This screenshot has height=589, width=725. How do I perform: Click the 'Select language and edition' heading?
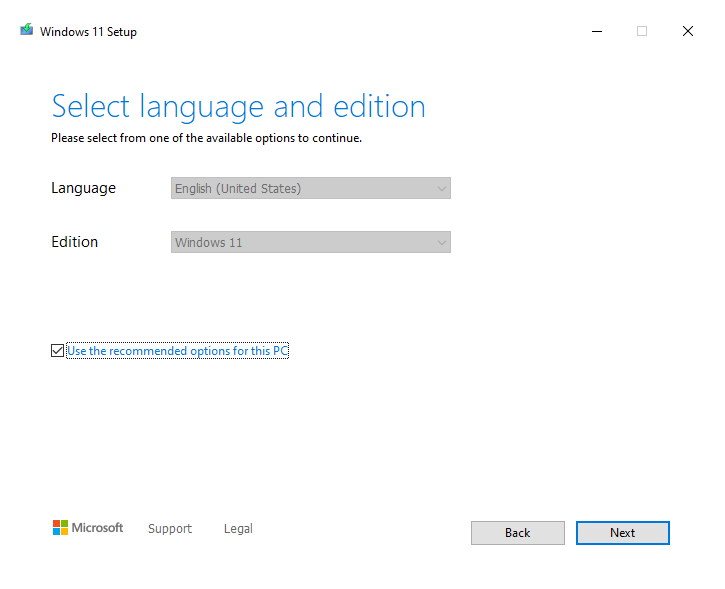pyautogui.click(x=238, y=107)
